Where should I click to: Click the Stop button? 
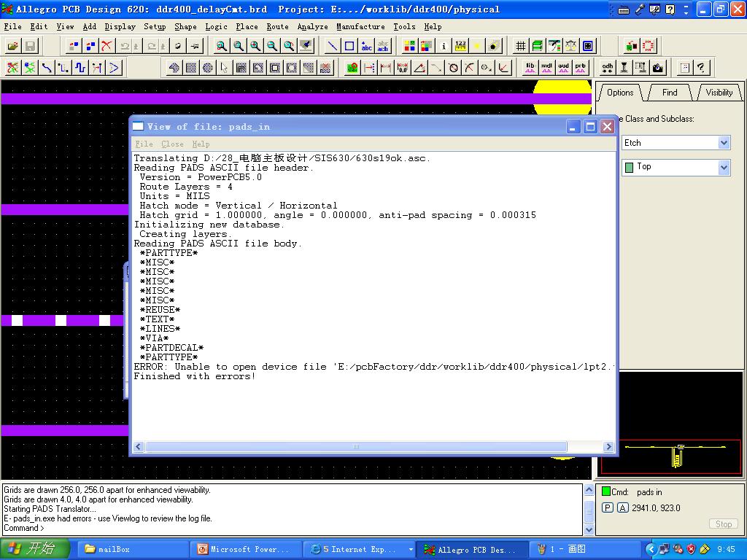coord(723,524)
